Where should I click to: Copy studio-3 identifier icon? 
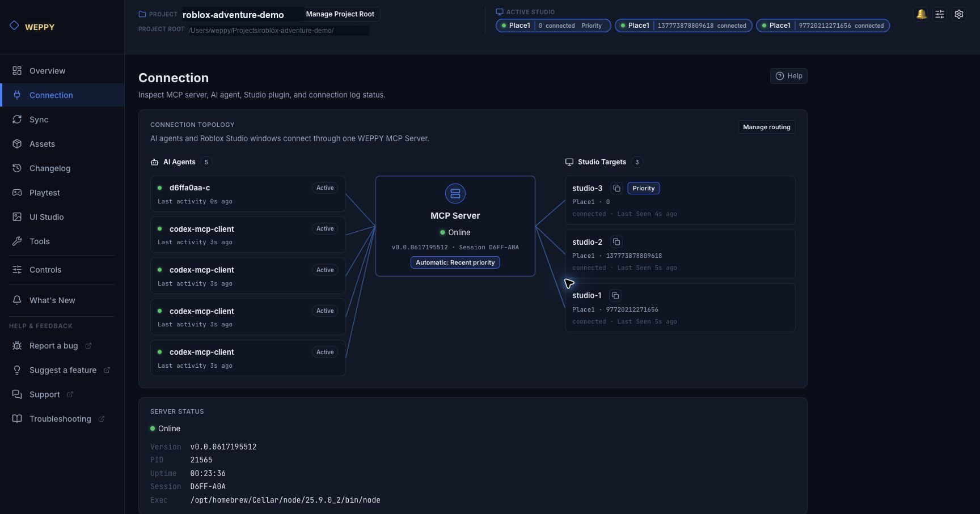tap(616, 188)
